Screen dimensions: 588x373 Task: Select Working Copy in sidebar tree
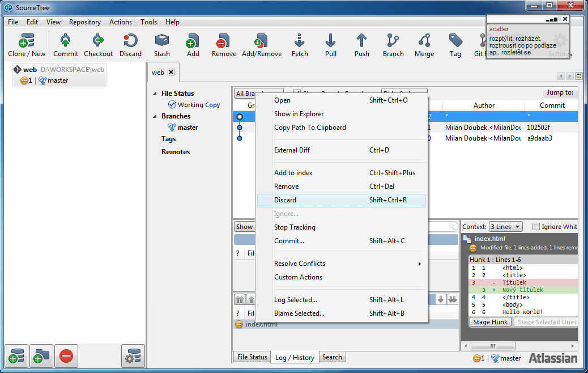tap(194, 105)
